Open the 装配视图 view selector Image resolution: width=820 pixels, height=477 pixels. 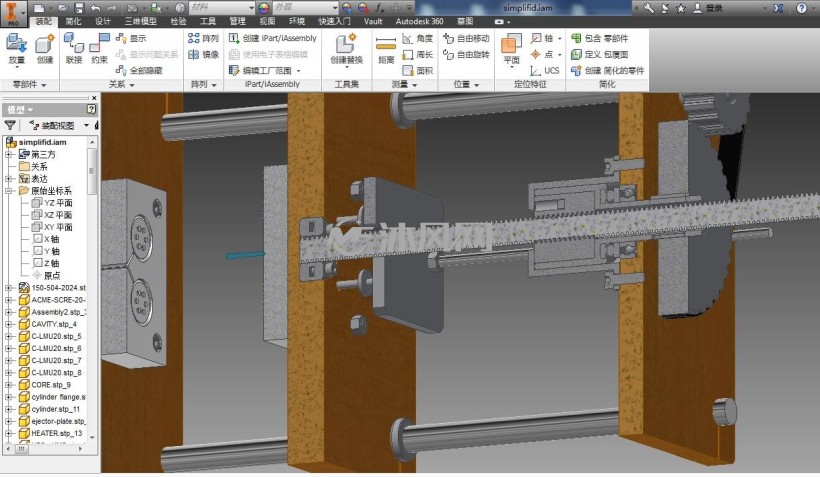59,125
